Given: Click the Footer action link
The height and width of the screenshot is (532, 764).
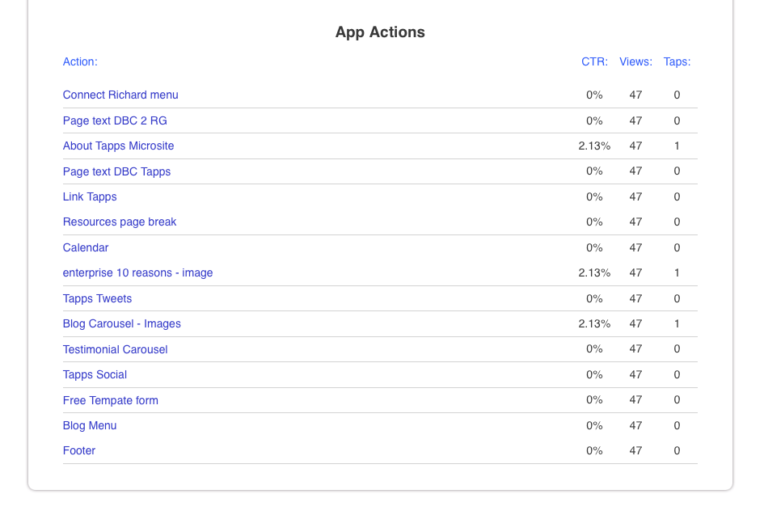Looking at the screenshot, I should tap(79, 450).
